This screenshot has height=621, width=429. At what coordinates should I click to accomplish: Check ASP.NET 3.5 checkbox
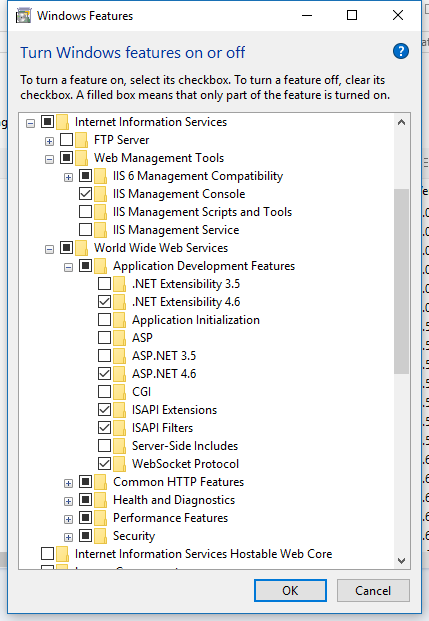[105, 355]
